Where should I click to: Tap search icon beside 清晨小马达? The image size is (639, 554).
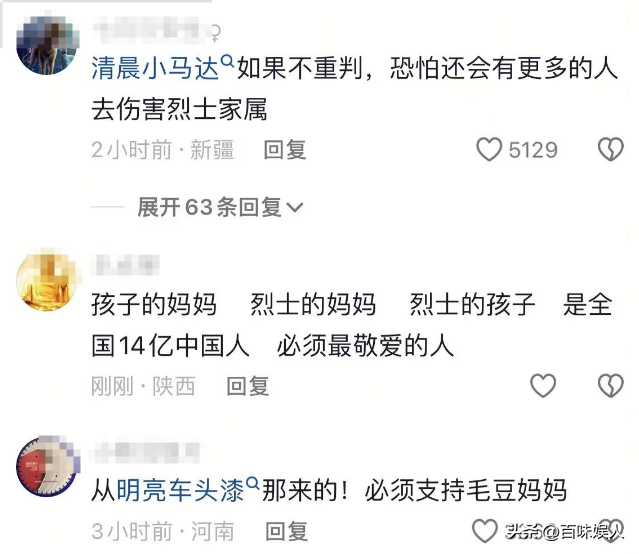pos(227,62)
